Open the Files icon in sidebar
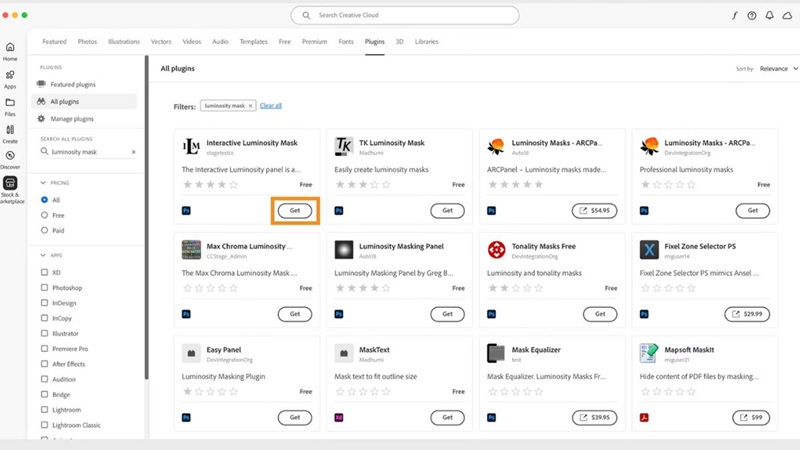The height and width of the screenshot is (450, 800). point(10,105)
